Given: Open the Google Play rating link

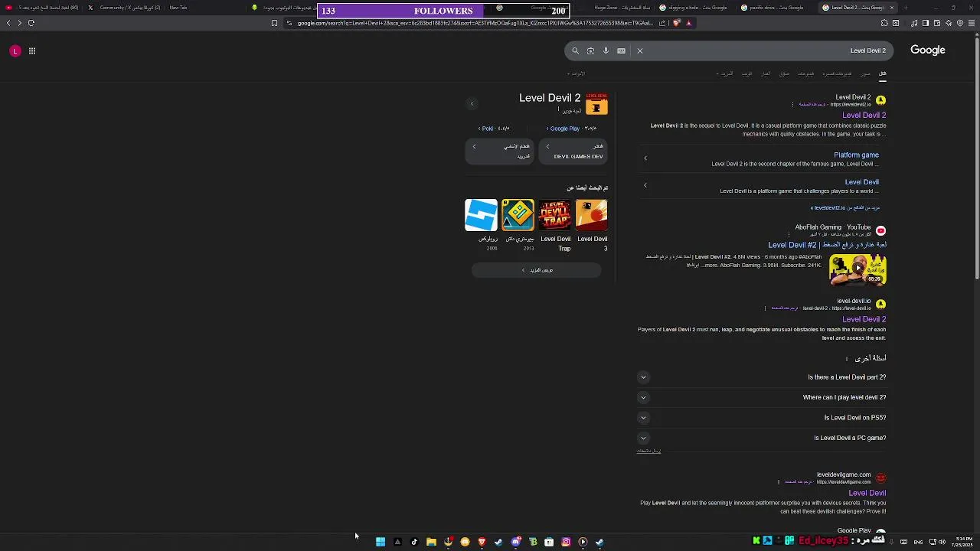Looking at the screenshot, I should (571, 129).
